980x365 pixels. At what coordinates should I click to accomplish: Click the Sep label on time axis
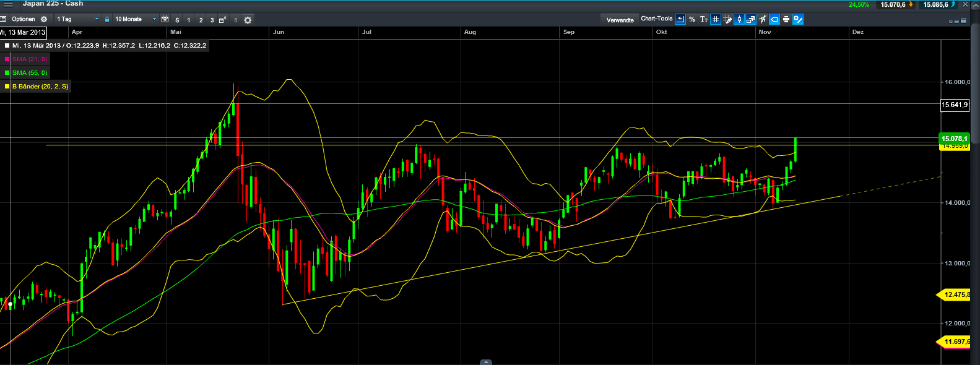pyautogui.click(x=569, y=32)
